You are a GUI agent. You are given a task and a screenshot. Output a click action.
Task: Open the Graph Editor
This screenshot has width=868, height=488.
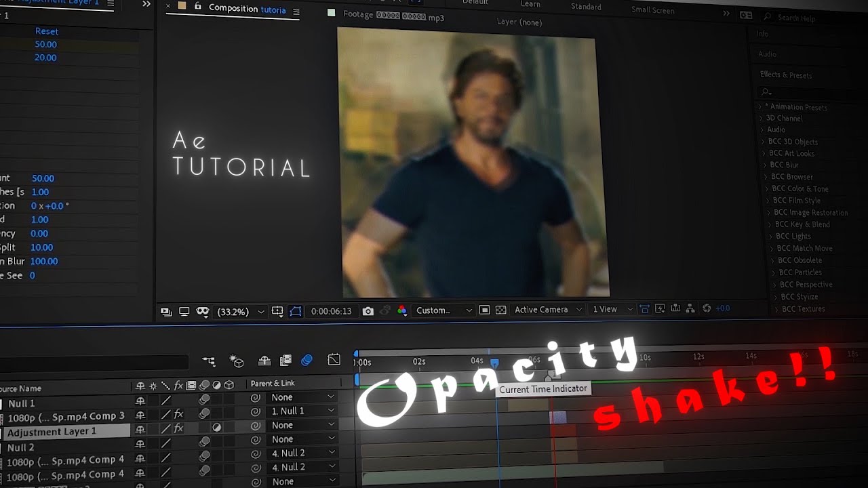[334, 360]
